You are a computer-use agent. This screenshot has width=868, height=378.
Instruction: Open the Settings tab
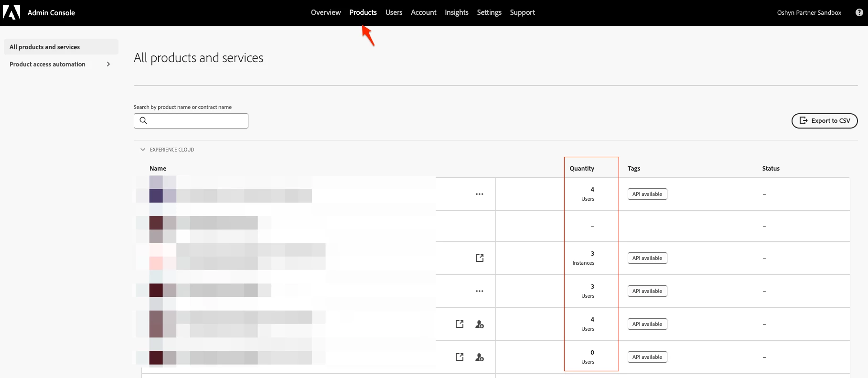click(x=489, y=12)
